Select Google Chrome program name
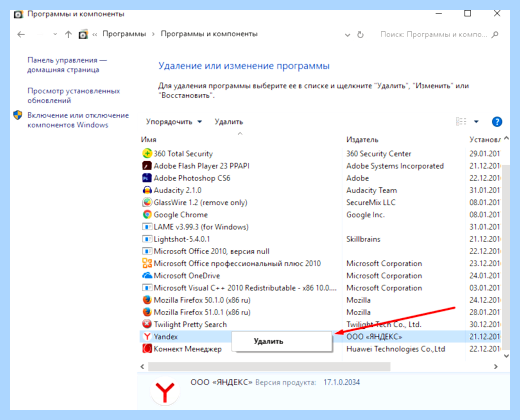The width and height of the screenshot is (520, 420). pyautogui.click(x=181, y=215)
